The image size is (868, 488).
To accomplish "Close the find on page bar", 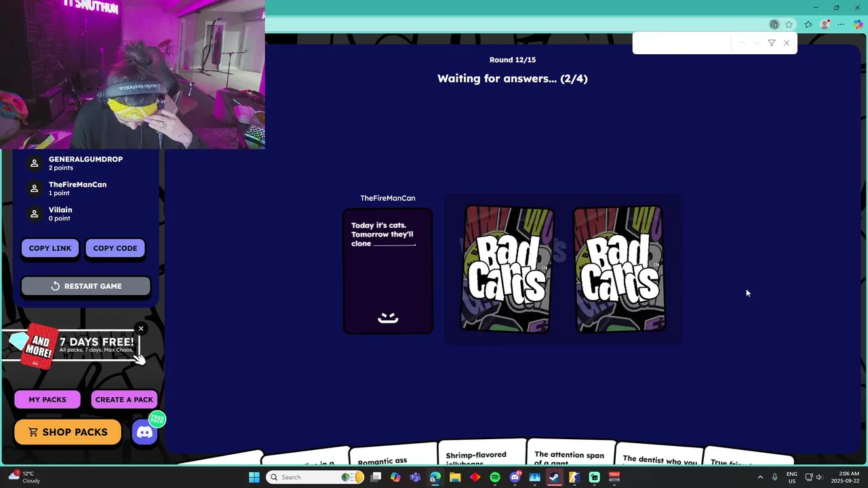I will pyautogui.click(x=787, y=43).
